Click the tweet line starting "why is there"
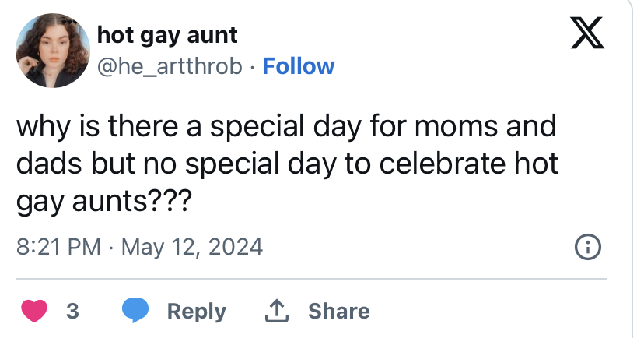644x338 pixels. (286, 127)
